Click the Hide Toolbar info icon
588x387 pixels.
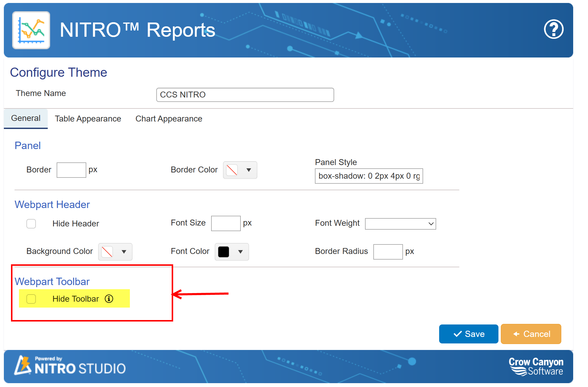click(x=109, y=299)
